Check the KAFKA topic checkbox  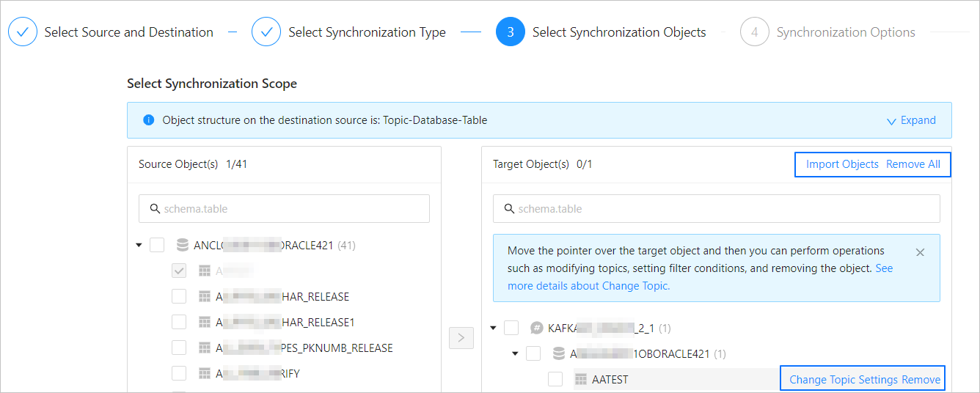click(x=511, y=328)
